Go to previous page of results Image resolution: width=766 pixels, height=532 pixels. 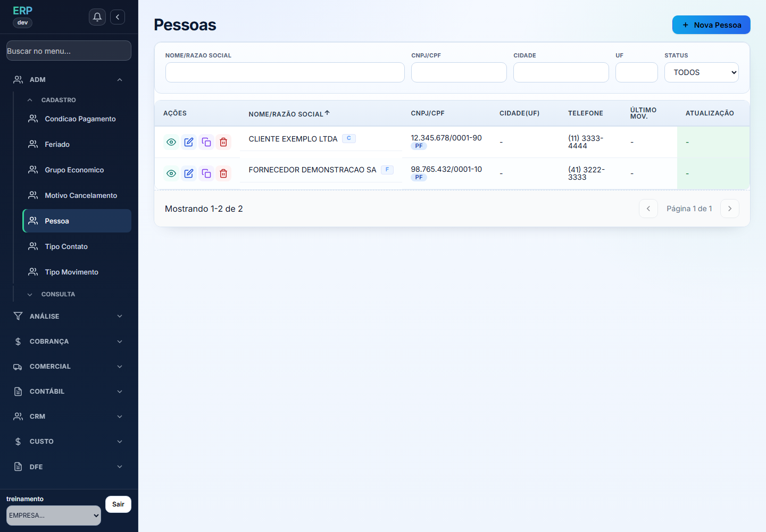(648, 209)
